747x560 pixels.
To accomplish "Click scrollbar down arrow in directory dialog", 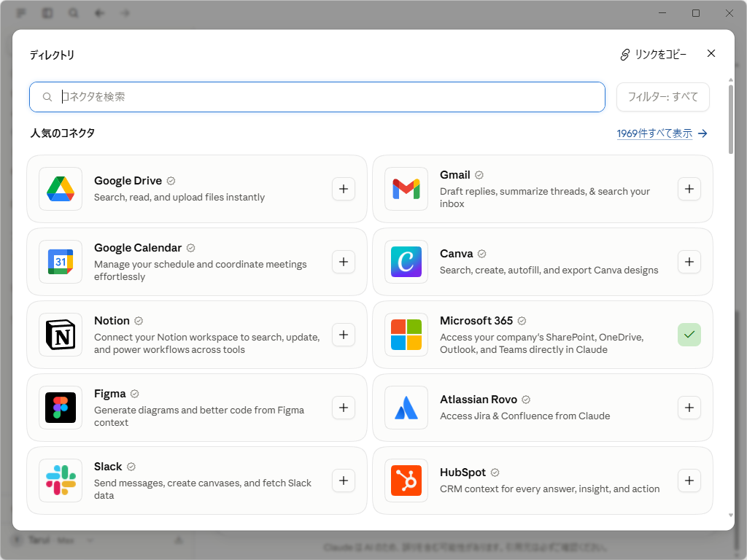I will coord(731,515).
